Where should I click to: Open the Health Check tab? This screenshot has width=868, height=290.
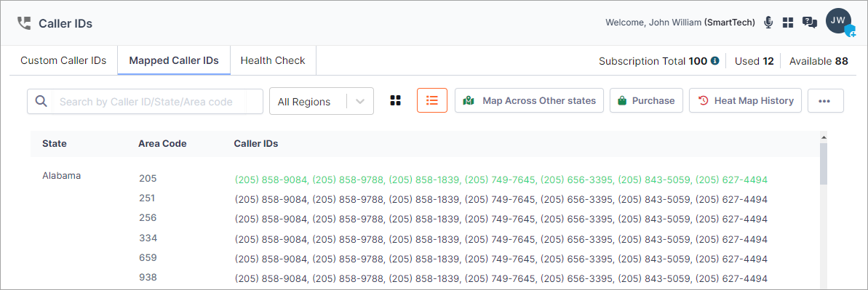coord(273,61)
